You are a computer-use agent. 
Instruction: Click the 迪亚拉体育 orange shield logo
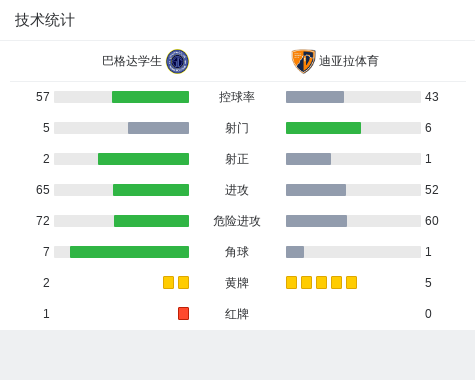[x=303, y=61]
